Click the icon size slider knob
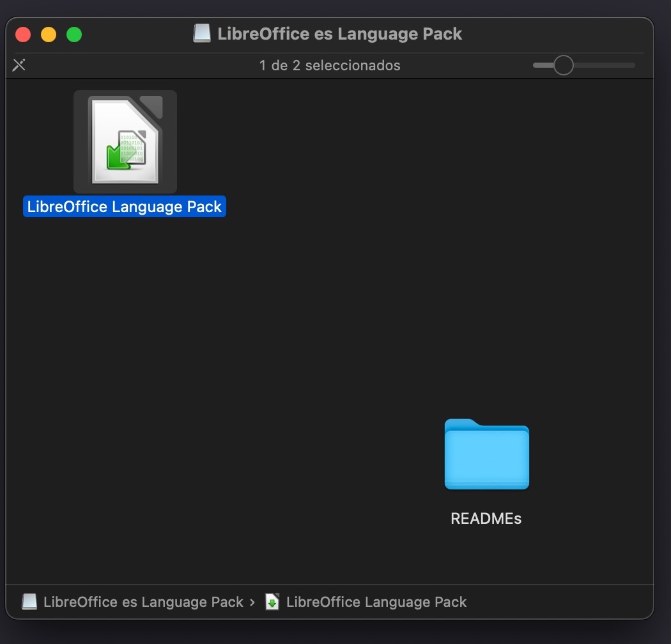 (x=563, y=65)
